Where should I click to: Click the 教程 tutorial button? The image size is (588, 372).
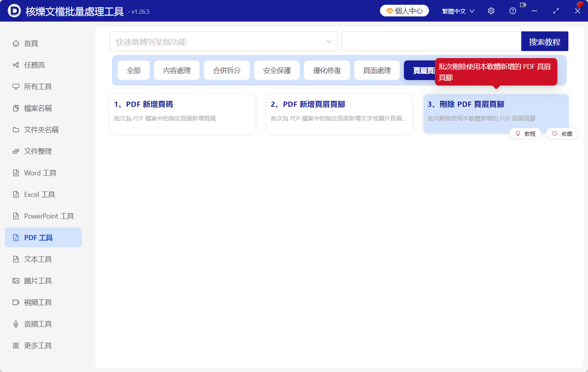pos(525,134)
